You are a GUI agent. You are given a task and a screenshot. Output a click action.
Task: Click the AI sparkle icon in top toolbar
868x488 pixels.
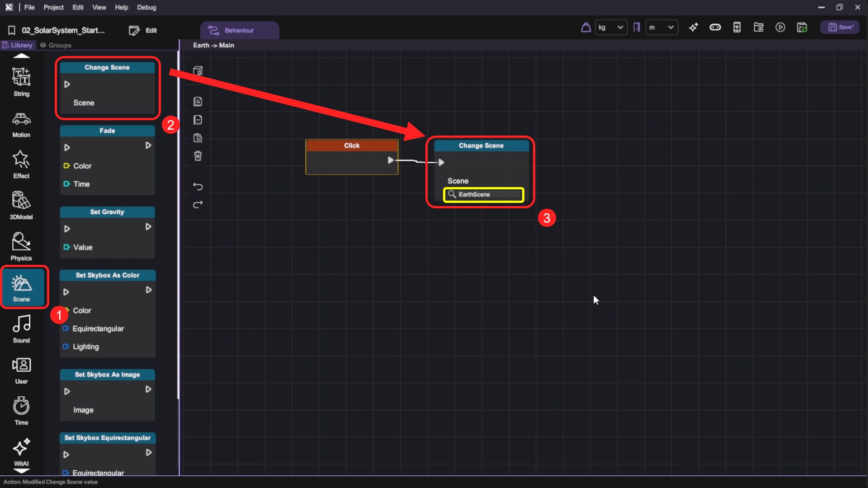pos(693,28)
